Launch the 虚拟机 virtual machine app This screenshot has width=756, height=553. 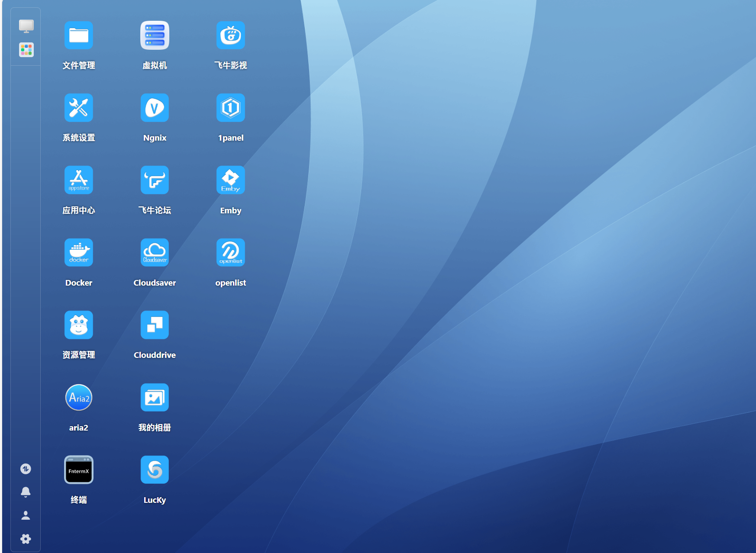[x=155, y=35]
